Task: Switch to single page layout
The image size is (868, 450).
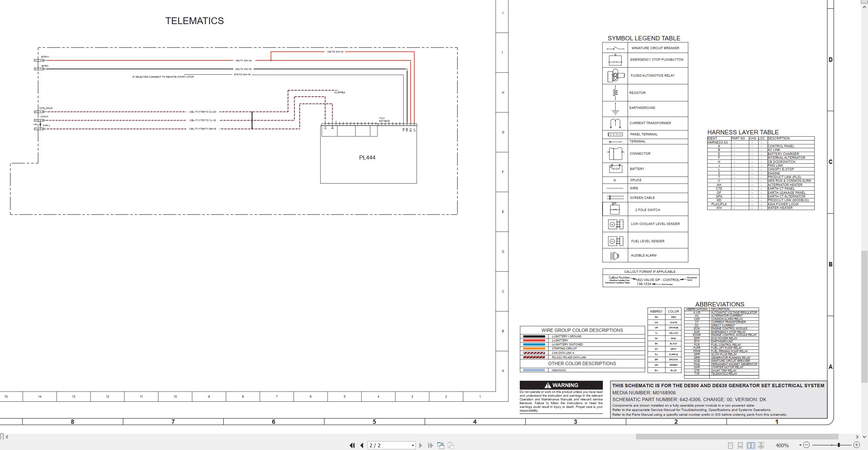Action: click(x=731, y=445)
